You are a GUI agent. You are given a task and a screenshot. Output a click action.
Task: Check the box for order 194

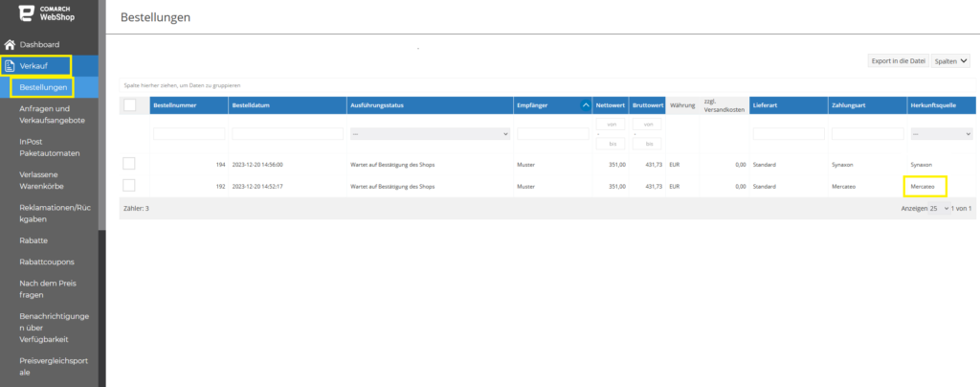(129, 164)
